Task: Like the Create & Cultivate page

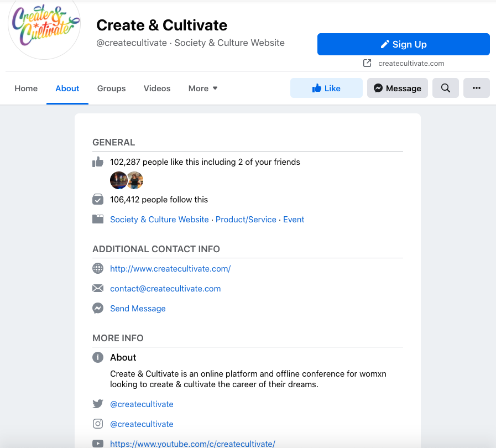Action: pyautogui.click(x=326, y=88)
